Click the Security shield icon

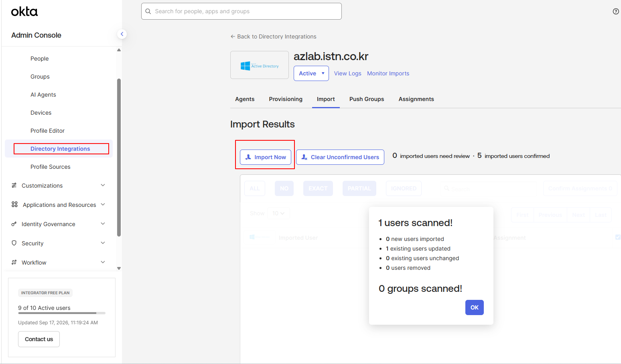tap(14, 243)
